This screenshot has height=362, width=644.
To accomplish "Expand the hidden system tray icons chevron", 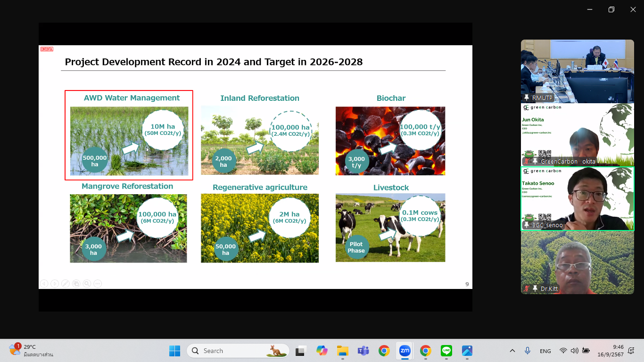I will pos(512,351).
